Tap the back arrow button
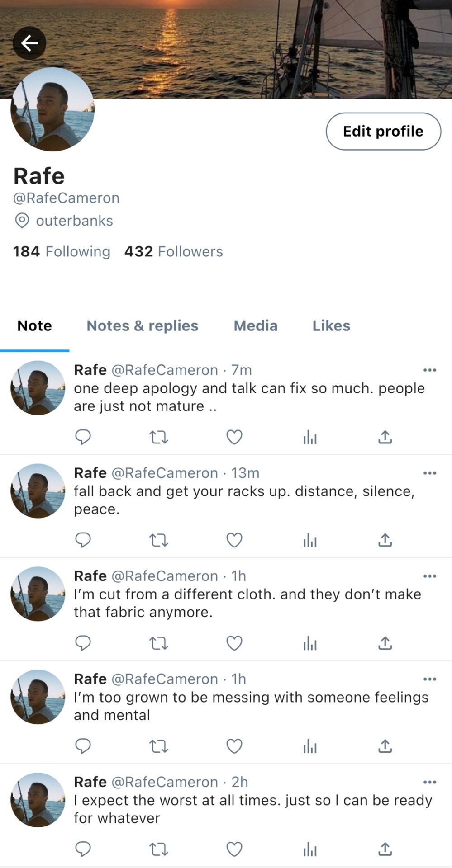Image resolution: width=452 pixels, height=868 pixels. [x=29, y=43]
